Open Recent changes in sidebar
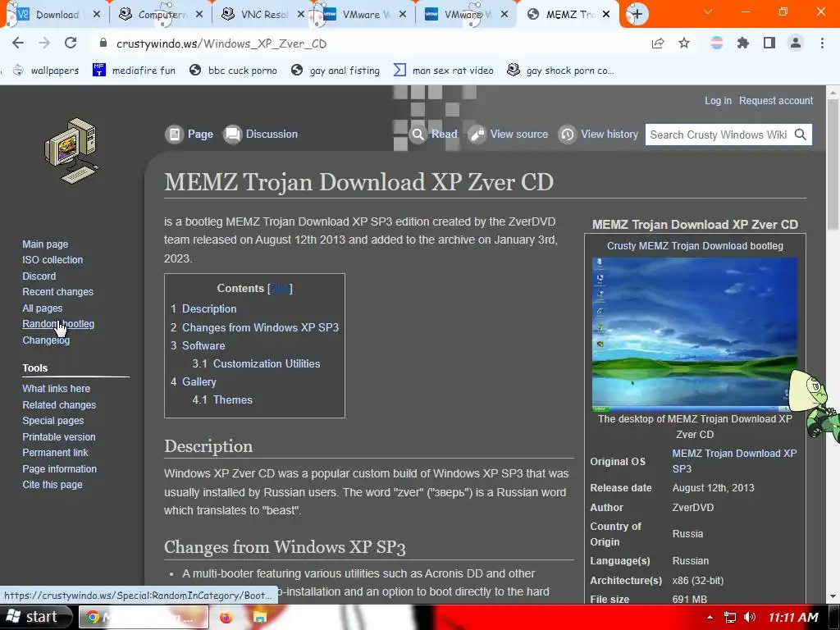 pyautogui.click(x=58, y=292)
